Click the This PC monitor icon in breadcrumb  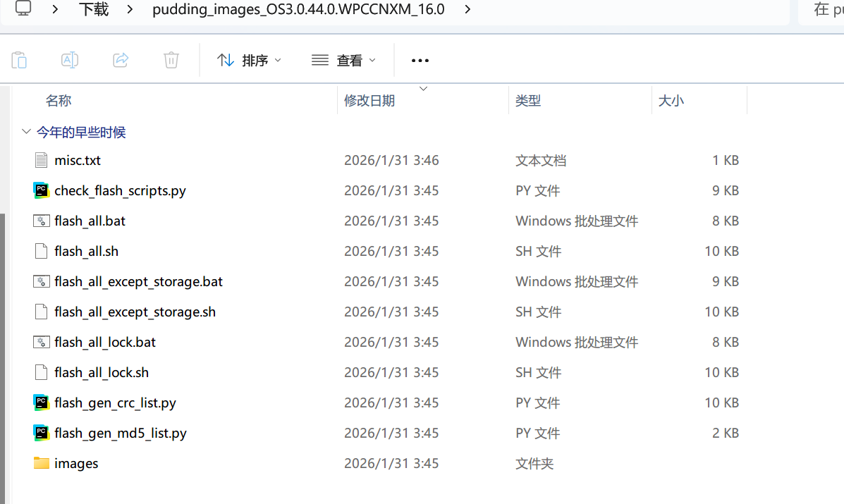point(23,9)
